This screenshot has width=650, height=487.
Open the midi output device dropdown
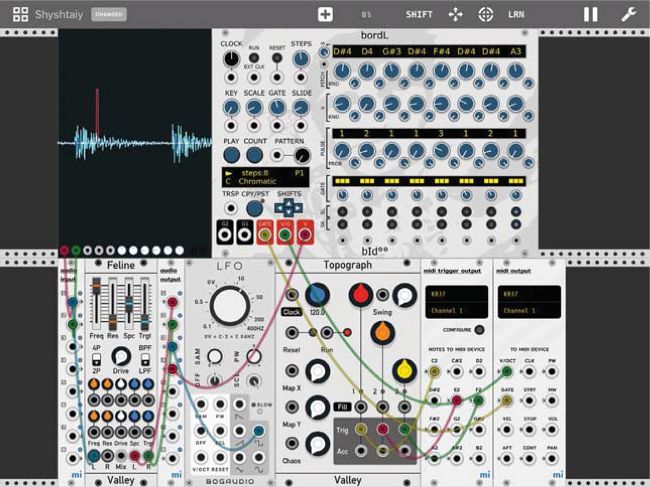(529, 295)
